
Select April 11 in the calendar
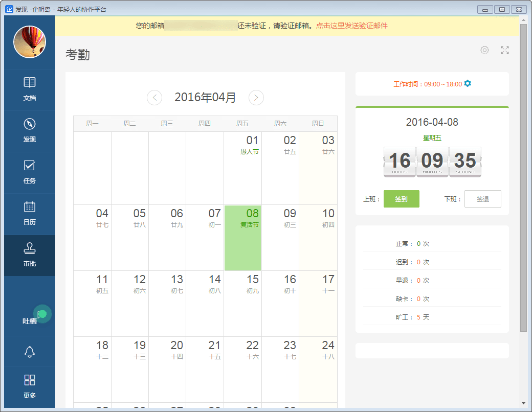92,304
